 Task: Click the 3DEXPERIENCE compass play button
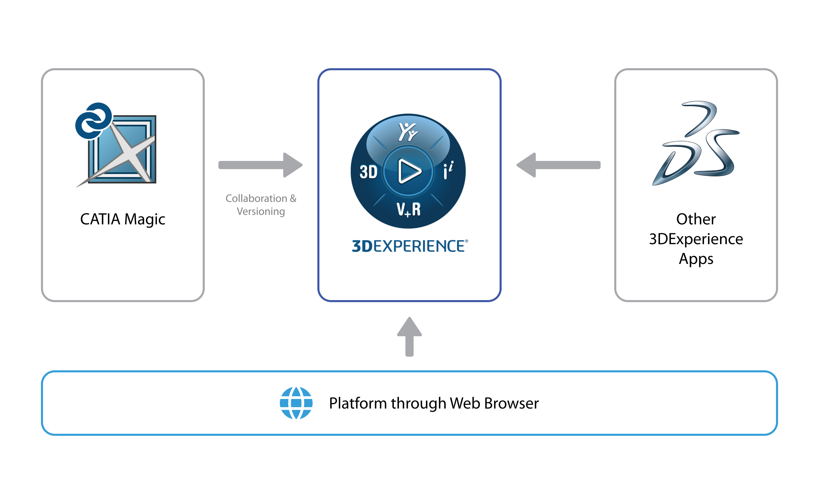click(x=408, y=171)
